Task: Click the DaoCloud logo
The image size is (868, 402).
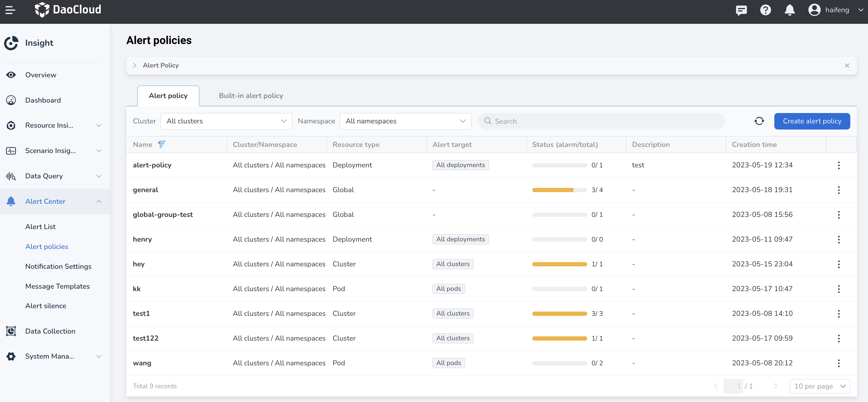Action: pyautogui.click(x=68, y=10)
